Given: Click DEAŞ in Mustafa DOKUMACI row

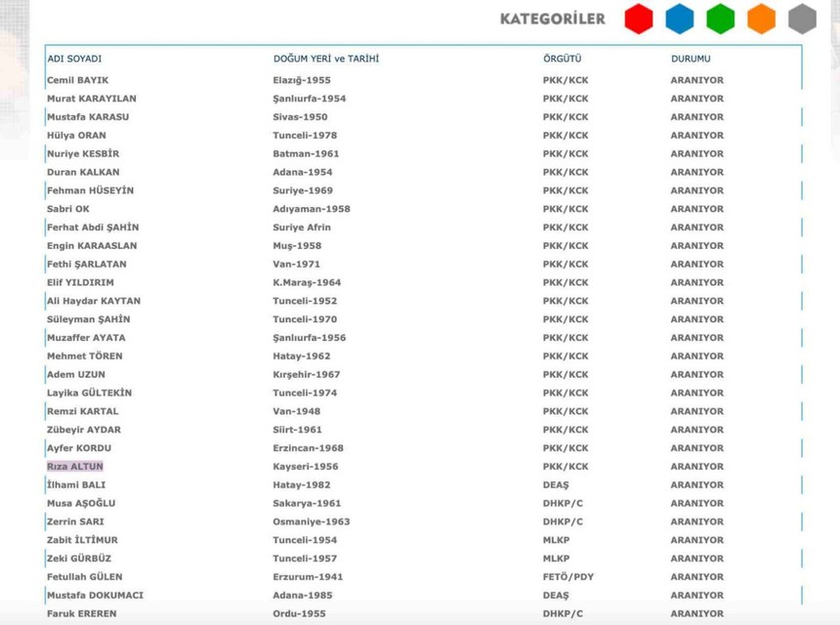Looking at the screenshot, I should tap(556, 596).
